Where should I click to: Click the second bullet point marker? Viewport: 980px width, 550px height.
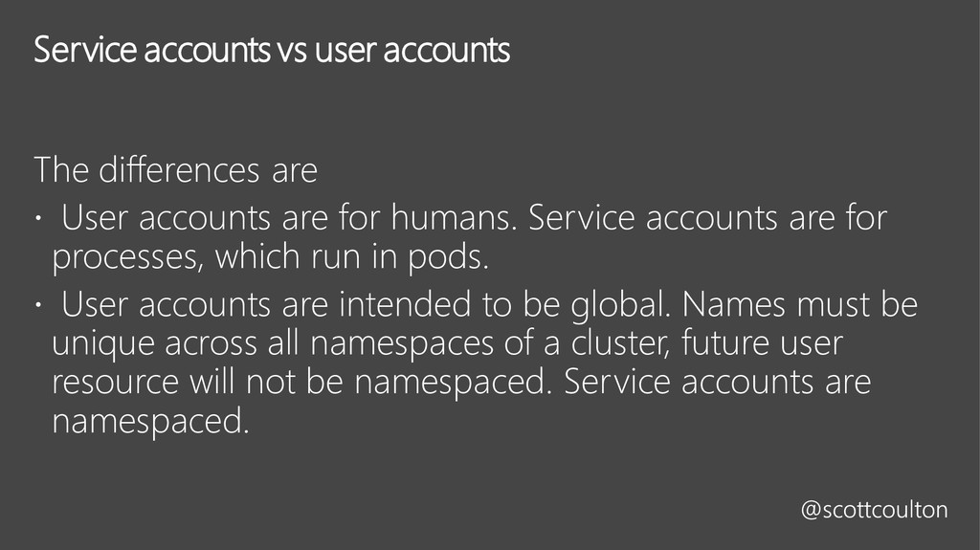coord(38,306)
